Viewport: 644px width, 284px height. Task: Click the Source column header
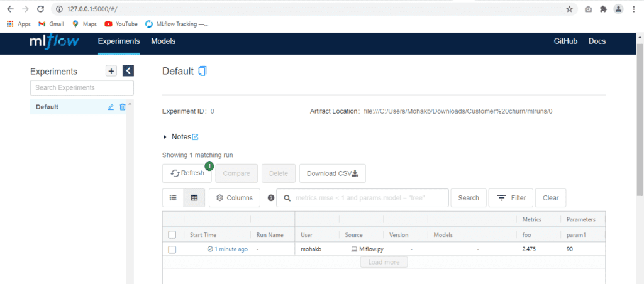[353, 235]
